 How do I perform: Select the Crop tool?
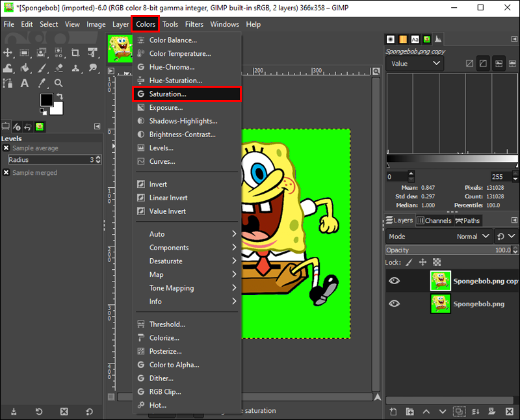(x=75, y=53)
